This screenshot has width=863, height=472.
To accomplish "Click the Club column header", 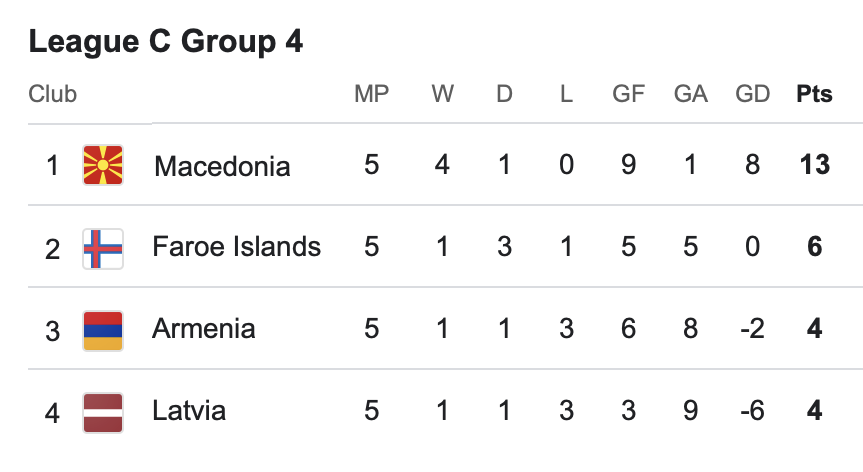I will pyautogui.click(x=53, y=95).
